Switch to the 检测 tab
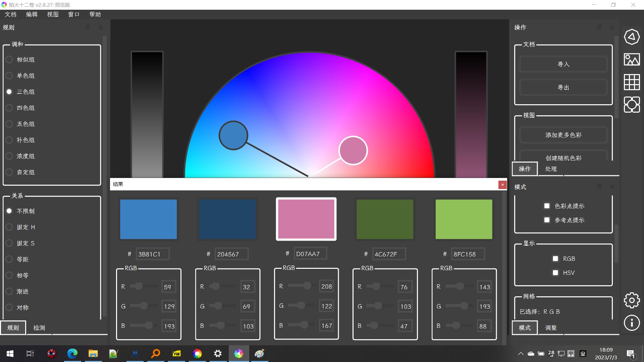644x362 pixels. [x=39, y=328]
